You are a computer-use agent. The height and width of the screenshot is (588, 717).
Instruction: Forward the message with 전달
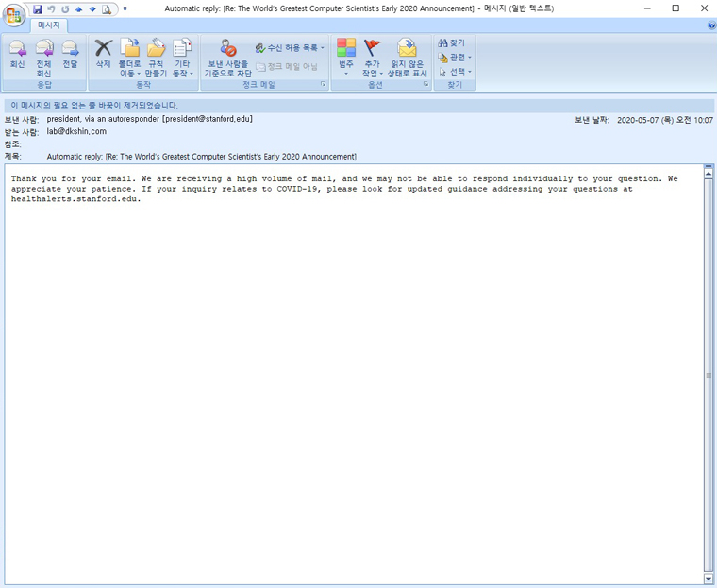click(x=70, y=55)
